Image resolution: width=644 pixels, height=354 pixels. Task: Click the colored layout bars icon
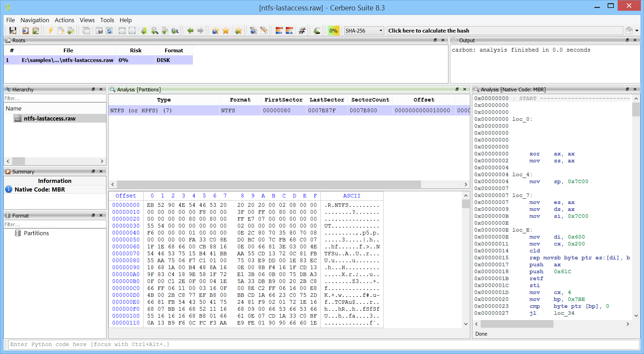coord(279,30)
